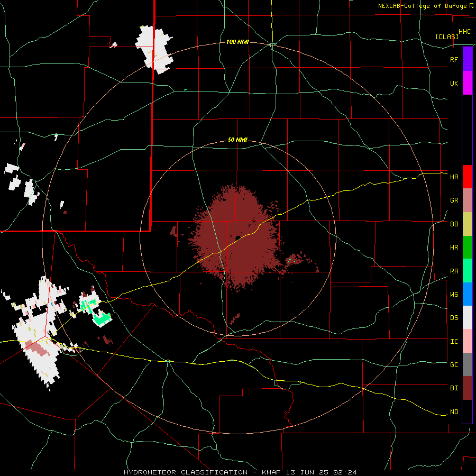Click the HHC product label
This screenshot has width=476, height=476.
(464, 32)
